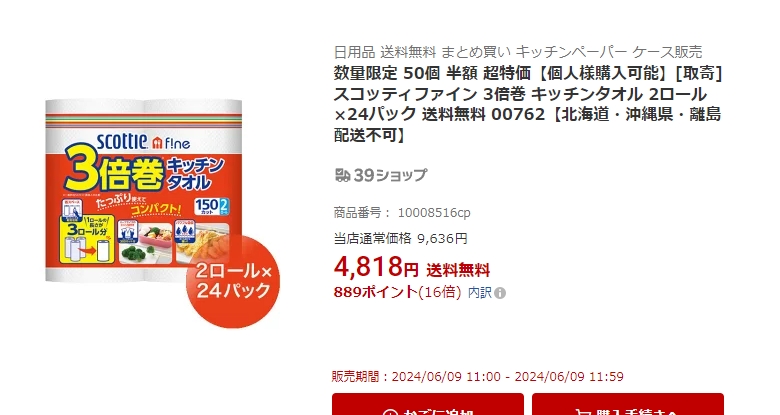Click the product number 10008516cp
The width and height of the screenshot is (780, 415).
click(434, 213)
